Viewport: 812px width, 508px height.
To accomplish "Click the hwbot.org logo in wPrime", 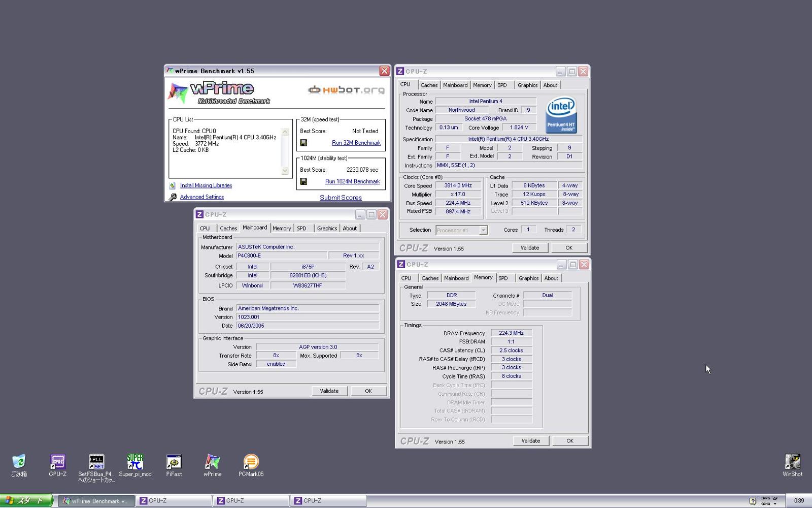I will (346, 90).
